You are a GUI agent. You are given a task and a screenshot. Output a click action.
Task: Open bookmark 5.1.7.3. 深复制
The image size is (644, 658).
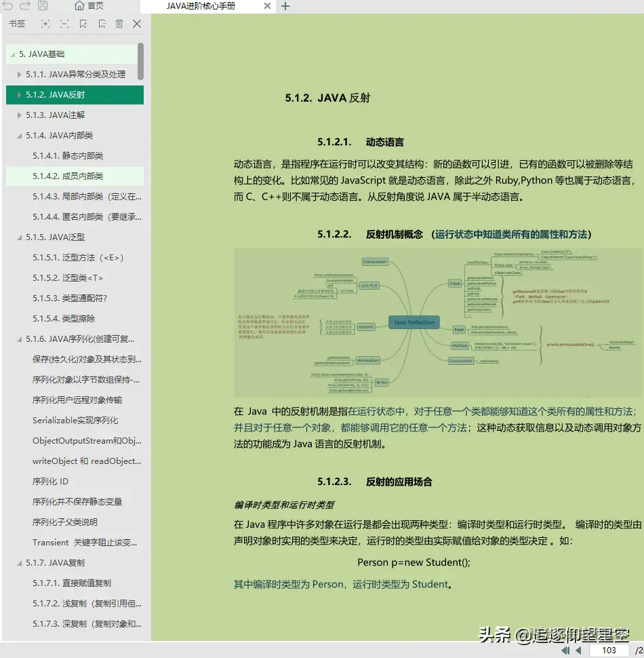pyautogui.click(x=87, y=624)
